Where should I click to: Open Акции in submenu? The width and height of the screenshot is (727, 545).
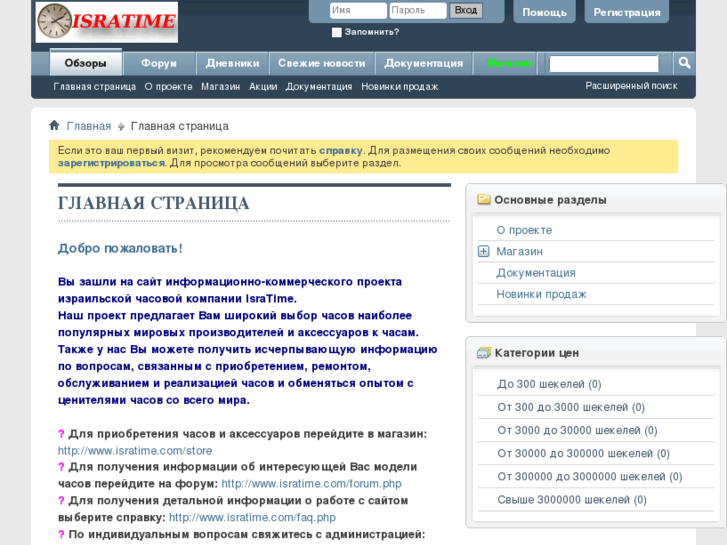(263, 87)
